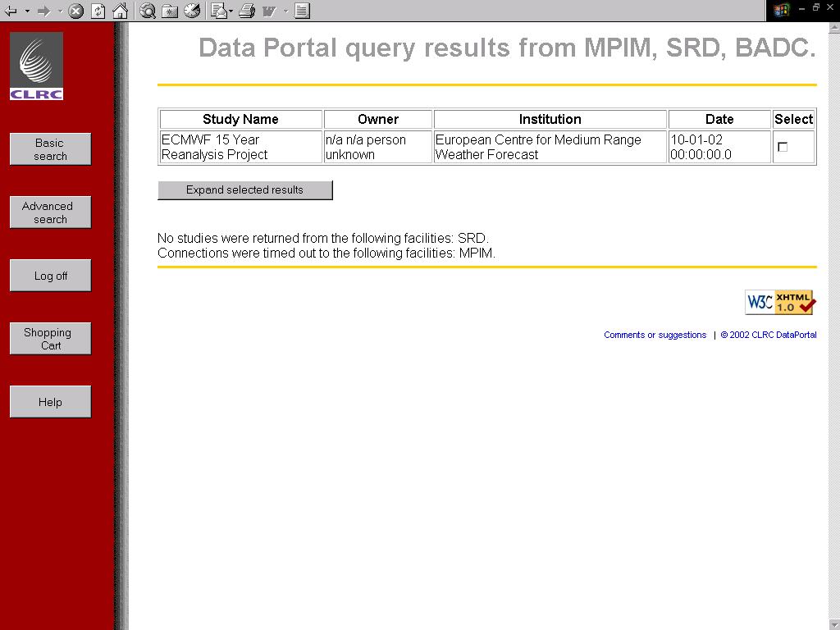
Task: Click the Mail envelope icon
Action: click(x=218, y=11)
